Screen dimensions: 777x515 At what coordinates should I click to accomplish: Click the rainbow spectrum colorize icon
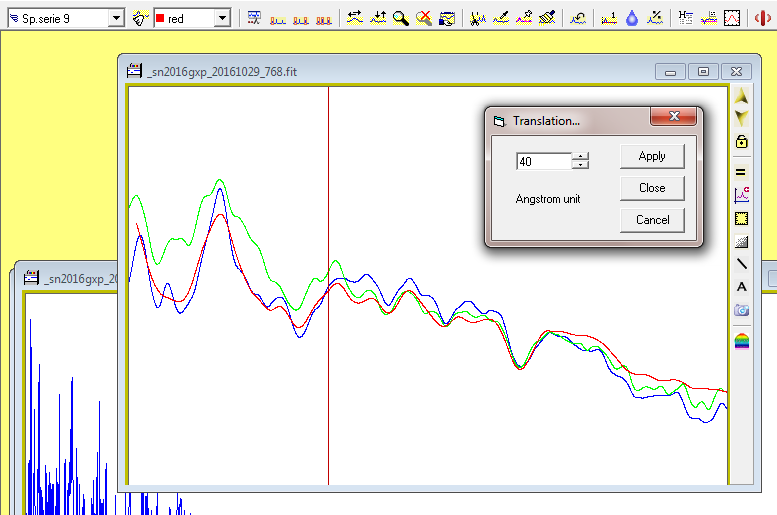click(x=741, y=341)
